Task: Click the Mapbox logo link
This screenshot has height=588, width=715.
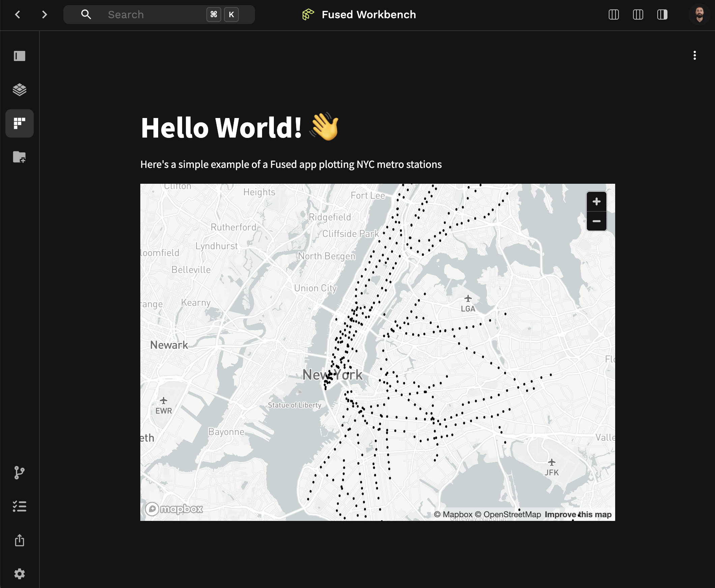Action: coord(174,509)
